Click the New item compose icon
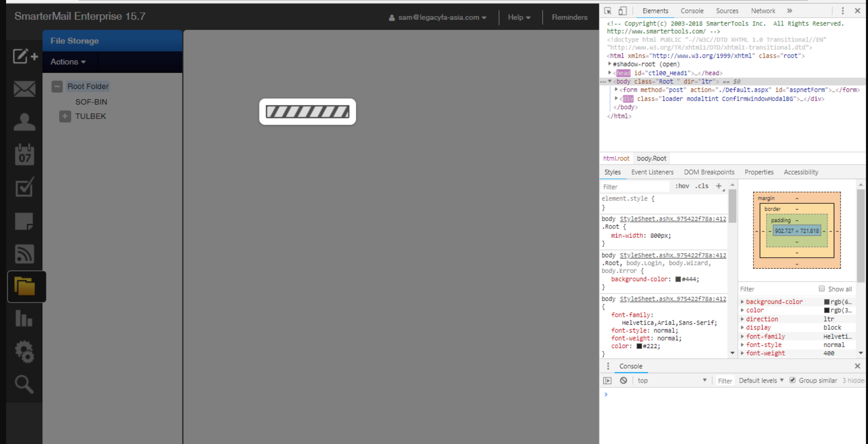 25,56
